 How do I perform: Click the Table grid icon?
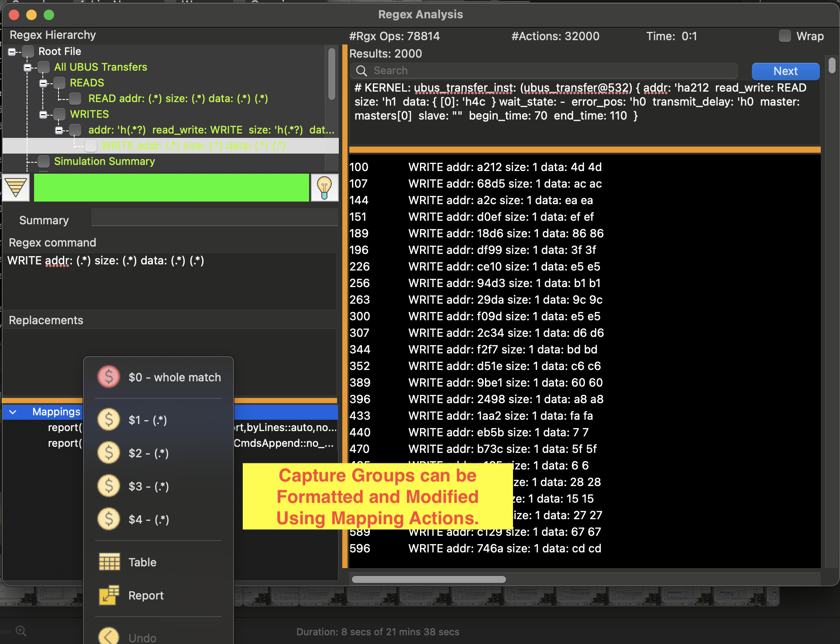(x=109, y=562)
